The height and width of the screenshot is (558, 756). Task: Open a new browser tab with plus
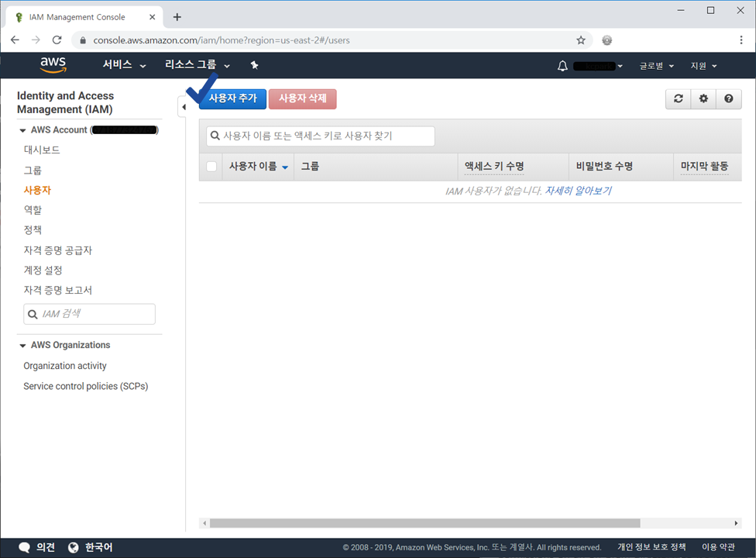177,17
